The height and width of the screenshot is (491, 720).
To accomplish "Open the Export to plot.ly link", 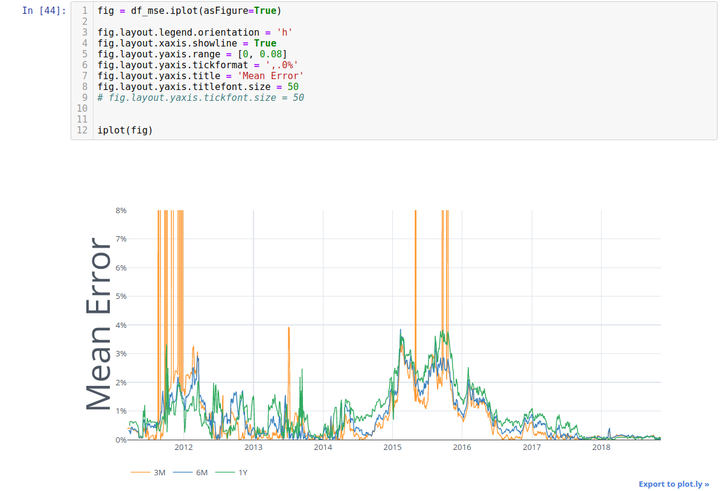I will click(674, 484).
